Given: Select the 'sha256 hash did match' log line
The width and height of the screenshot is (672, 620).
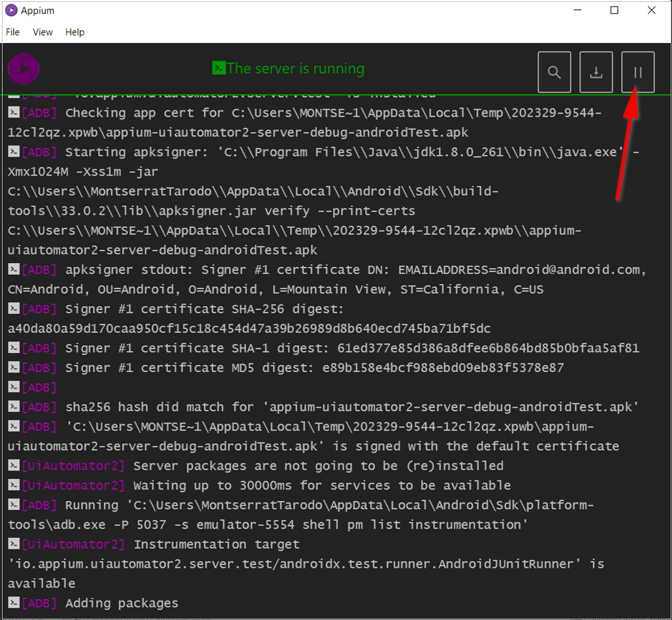Looking at the screenshot, I should tap(351, 407).
